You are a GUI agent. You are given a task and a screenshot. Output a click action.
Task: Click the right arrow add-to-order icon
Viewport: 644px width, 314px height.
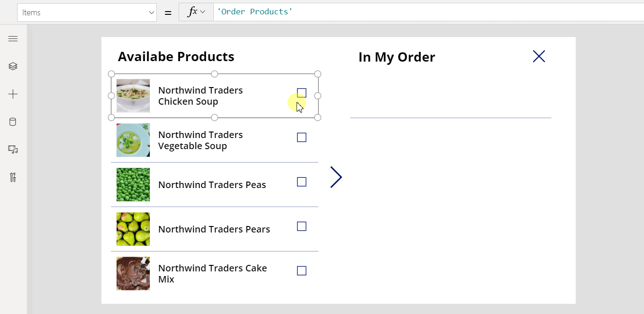(x=336, y=177)
